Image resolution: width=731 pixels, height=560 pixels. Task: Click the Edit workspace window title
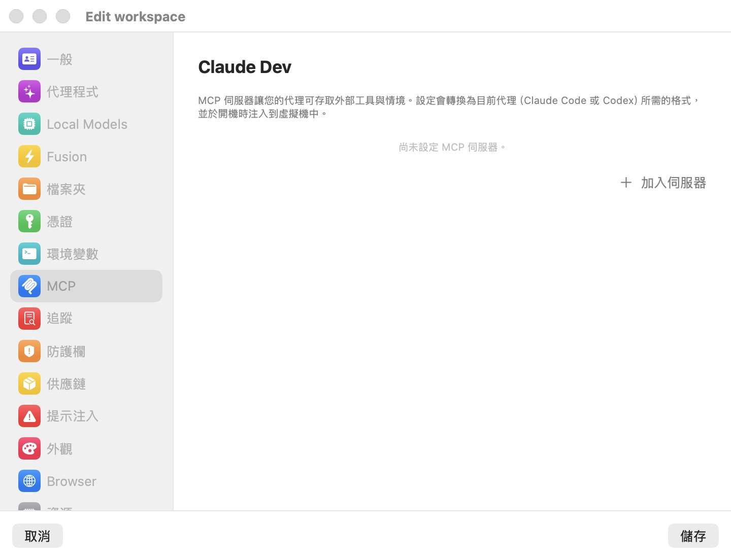(x=136, y=17)
